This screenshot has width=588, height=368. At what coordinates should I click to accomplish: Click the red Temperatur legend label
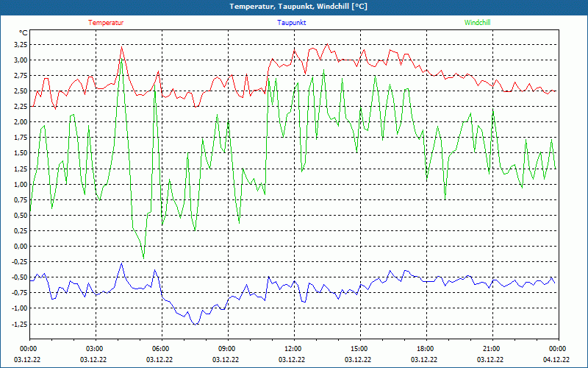pyautogui.click(x=106, y=23)
